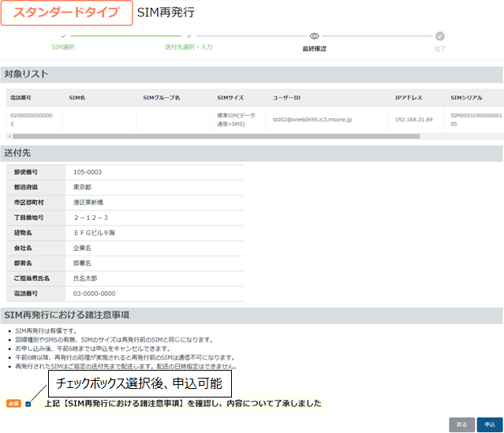Click phone value 03-0000-0000
The image size is (504, 433).
(94, 293)
